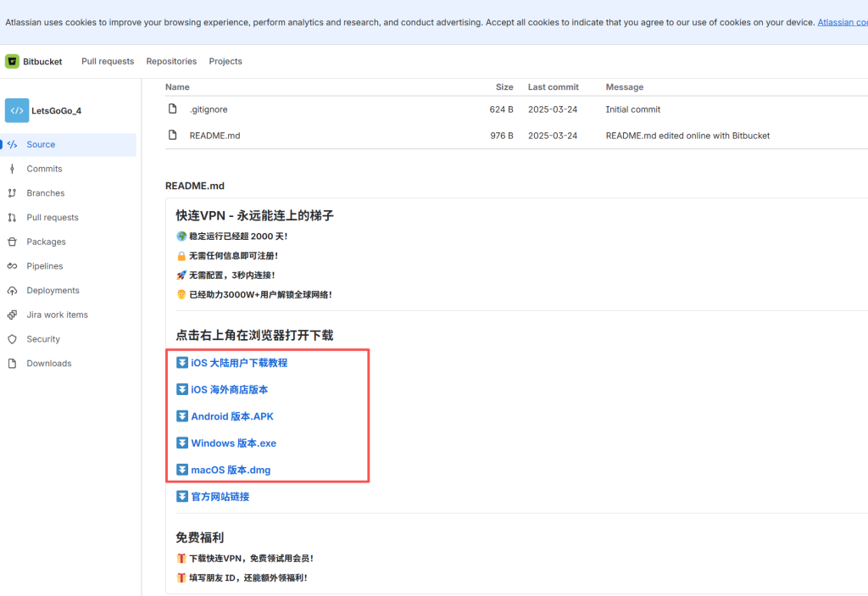Screen dimensions: 868x596
Task: Click the Bitbucket logo icon
Action: pyautogui.click(x=12, y=61)
